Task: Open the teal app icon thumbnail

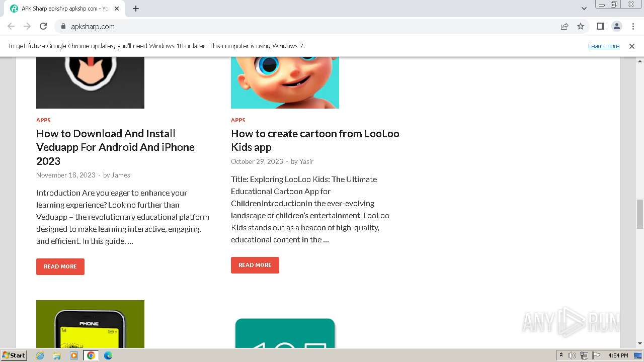Action: (285, 332)
